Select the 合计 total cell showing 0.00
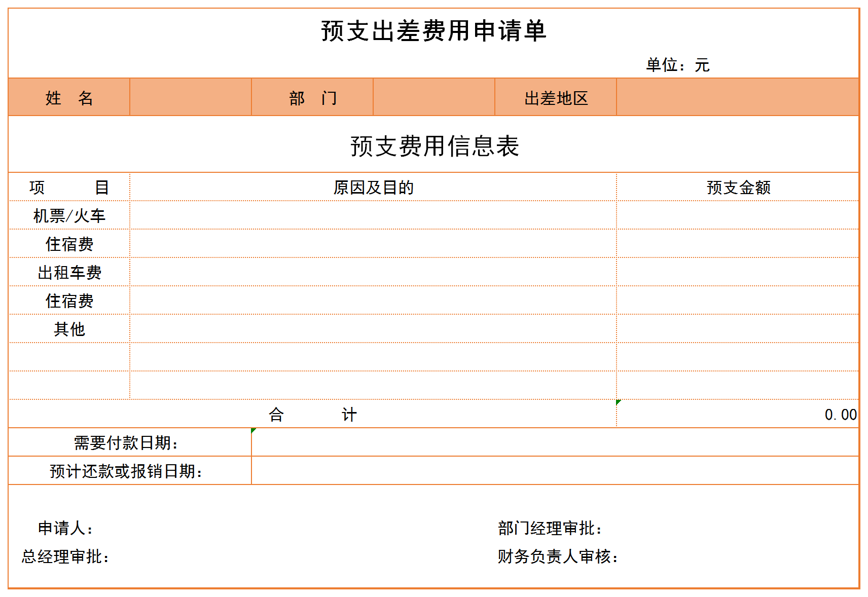 pos(737,415)
